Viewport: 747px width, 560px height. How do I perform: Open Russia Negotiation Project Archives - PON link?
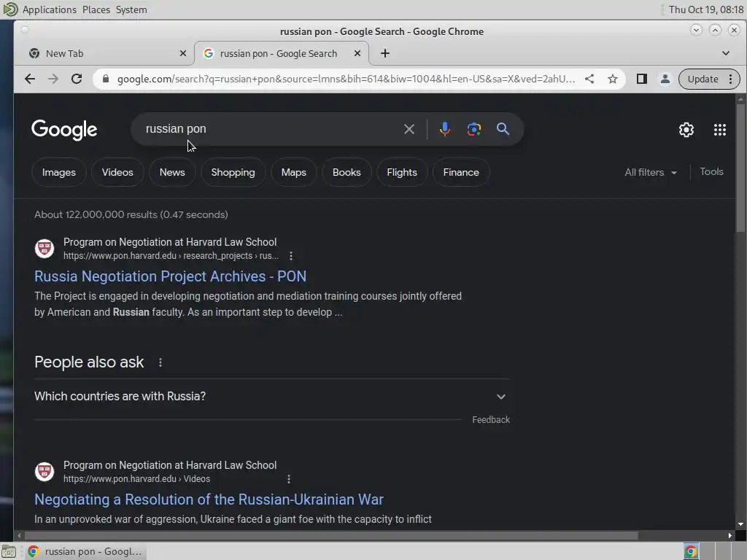(x=170, y=276)
